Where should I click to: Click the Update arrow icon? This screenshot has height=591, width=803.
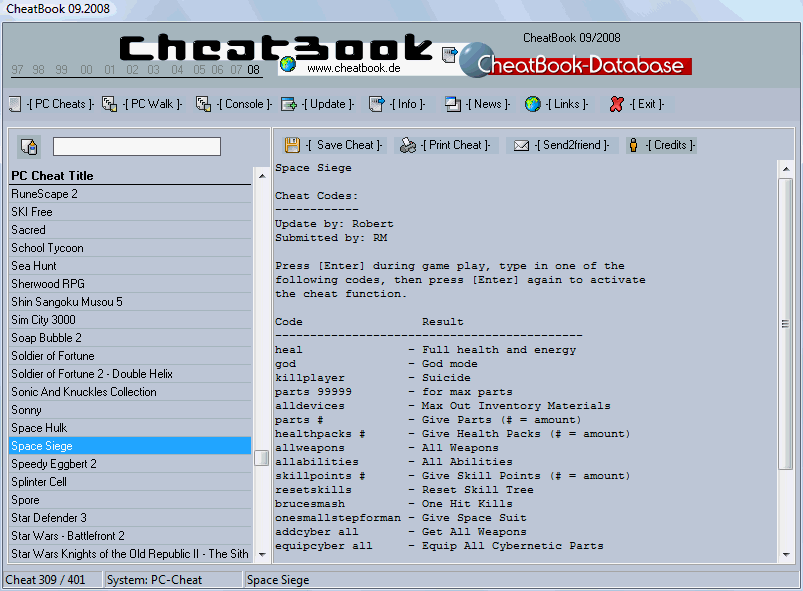289,104
